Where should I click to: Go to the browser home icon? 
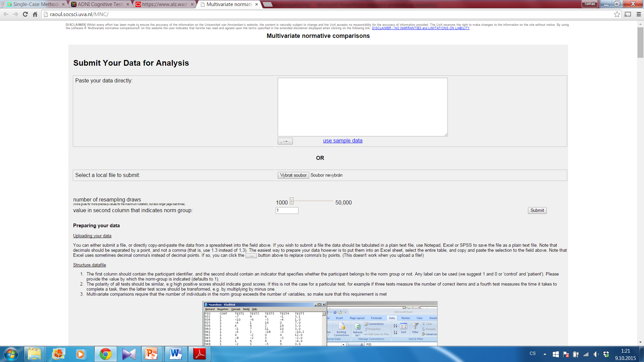click(35, 14)
